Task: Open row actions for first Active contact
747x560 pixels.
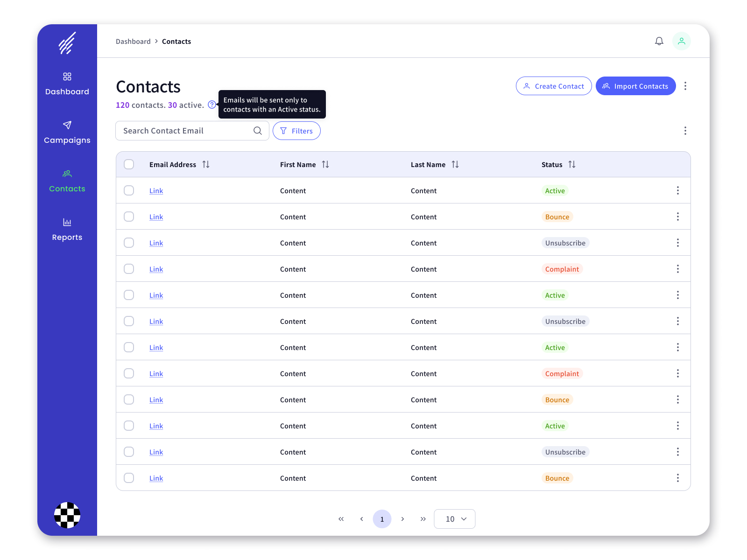Action: click(677, 190)
